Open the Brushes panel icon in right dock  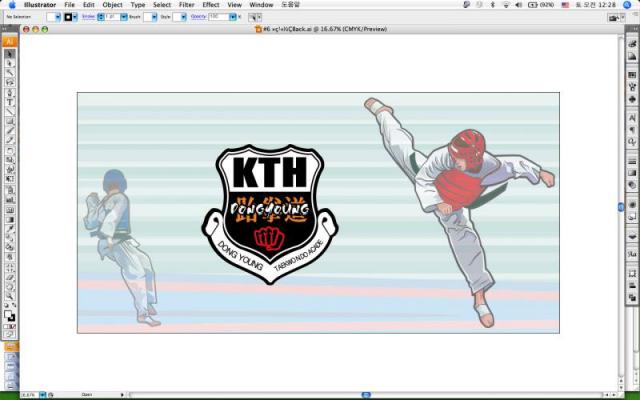pyautogui.click(x=632, y=87)
